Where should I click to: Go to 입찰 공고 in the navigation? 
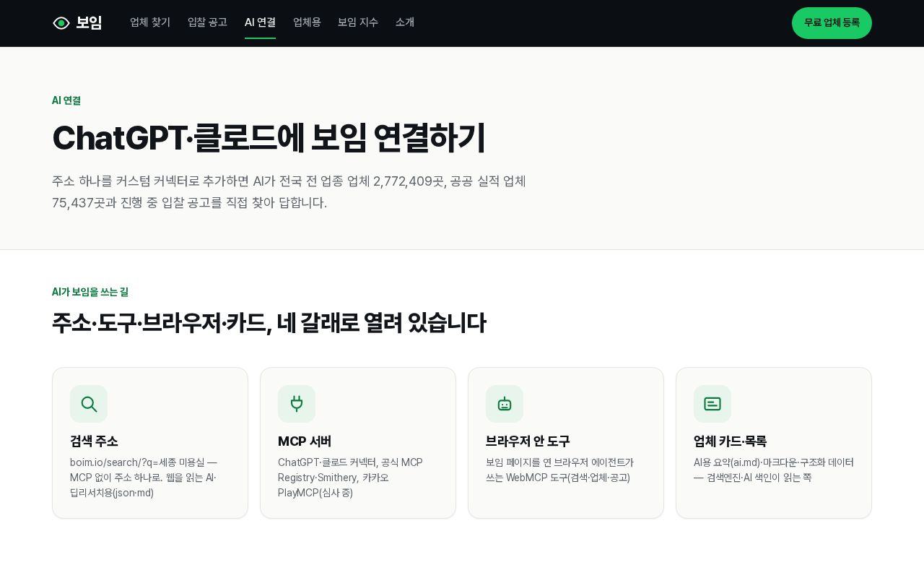(x=207, y=22)
